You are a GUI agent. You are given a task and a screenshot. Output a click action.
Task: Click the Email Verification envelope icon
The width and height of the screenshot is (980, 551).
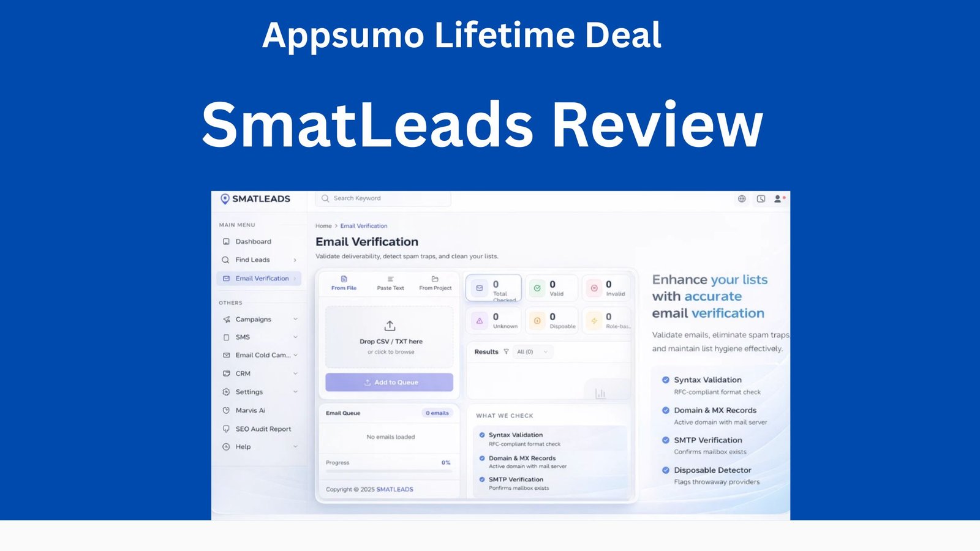226,279
